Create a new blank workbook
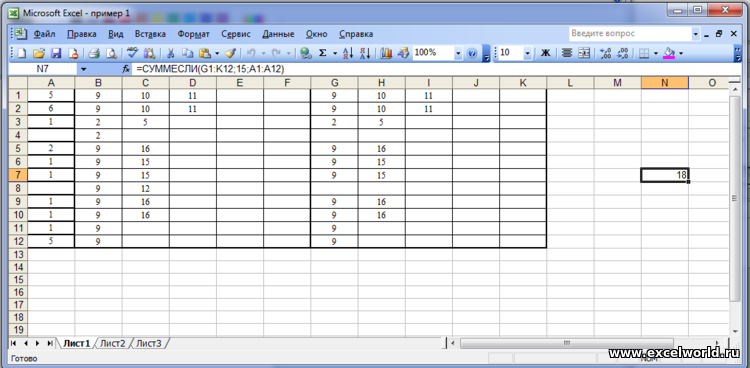Viewport: 750px width, 368px height. [22, 53]
